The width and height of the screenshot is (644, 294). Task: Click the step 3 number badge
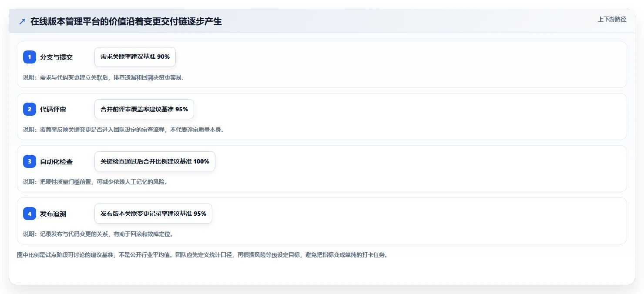[x=30, y=161]
